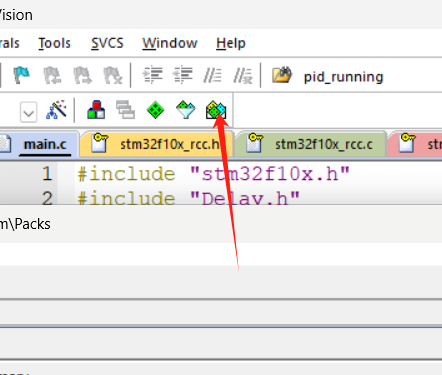The width and height of the screenshot is (442, 375).
Task: Switch to the stm32f10x_rcc.c tab
Action: pos(311,144)
